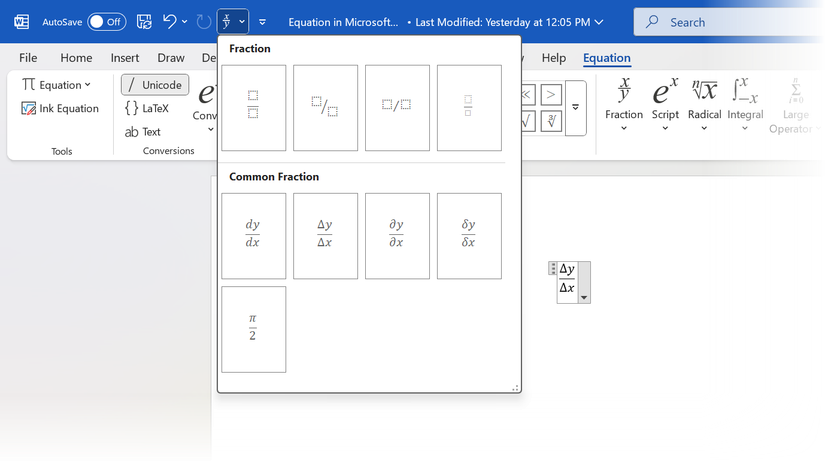This screenshot has height=462, width=825.
Task: Open the Draw tab
Action: 170,58
